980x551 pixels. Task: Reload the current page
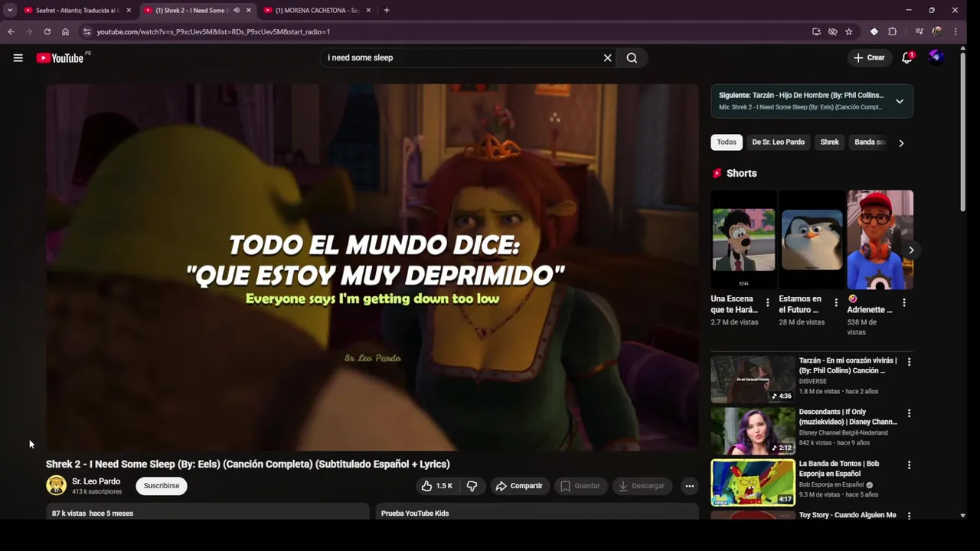coord(47,31)
